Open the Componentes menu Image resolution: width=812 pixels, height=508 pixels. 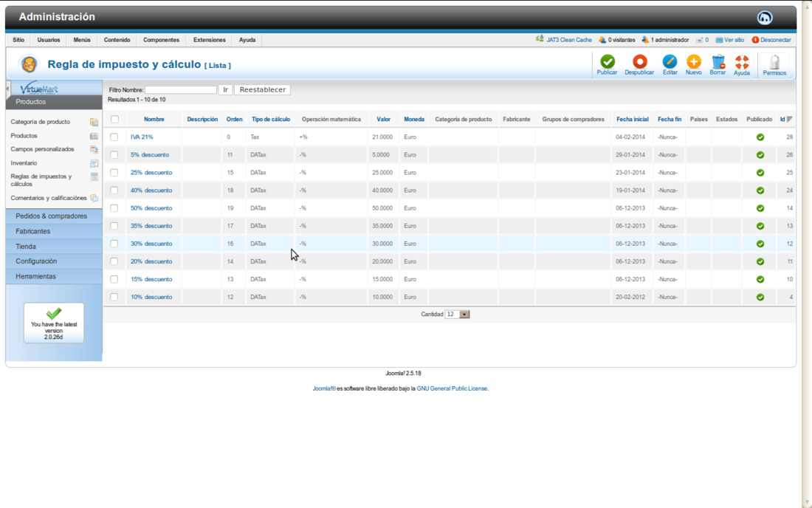pyautogui.click(x=161, y=40)
